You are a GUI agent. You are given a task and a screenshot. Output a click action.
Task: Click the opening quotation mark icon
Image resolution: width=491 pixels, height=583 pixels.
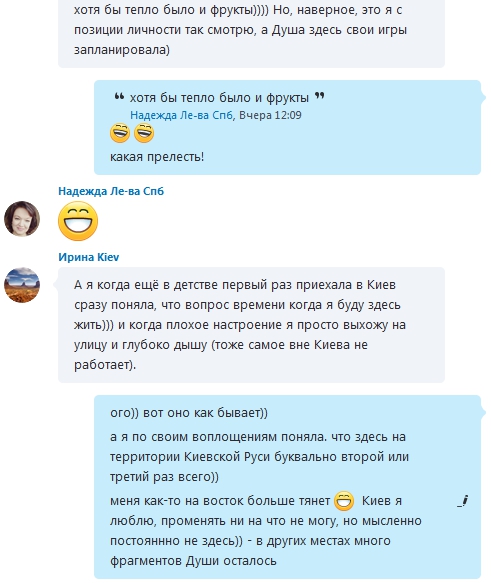[x=119, y=97]
